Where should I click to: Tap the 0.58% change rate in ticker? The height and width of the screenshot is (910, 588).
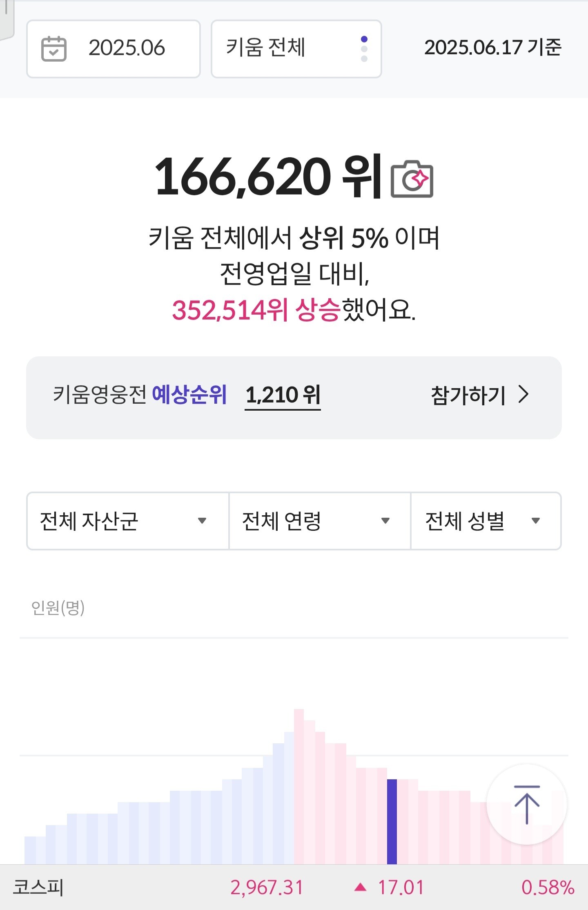tap(548, 888)
